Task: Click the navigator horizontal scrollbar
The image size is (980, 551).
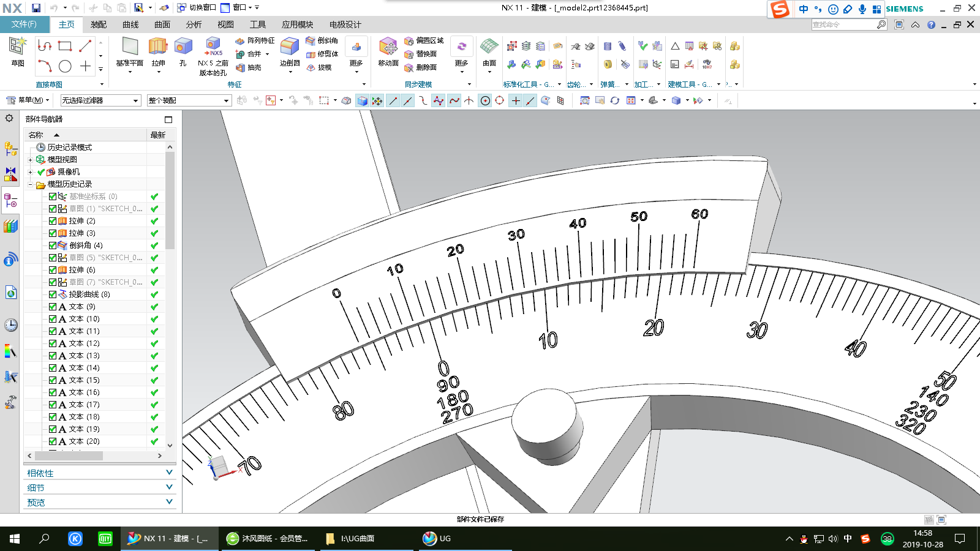Action: point(69,455)
